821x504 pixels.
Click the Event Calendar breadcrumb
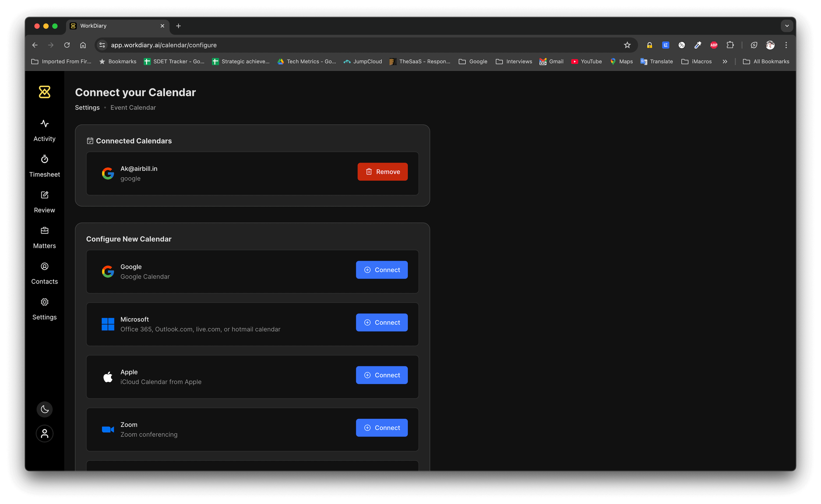click(x=133, y=108)
